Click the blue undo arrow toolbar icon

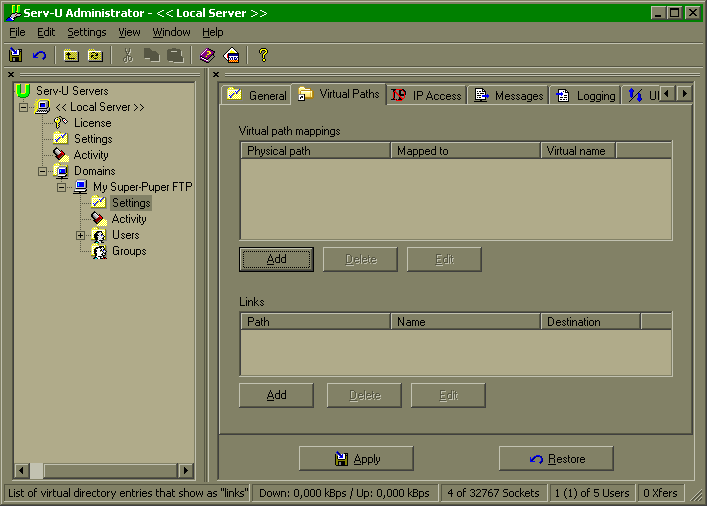pos(40,55)
